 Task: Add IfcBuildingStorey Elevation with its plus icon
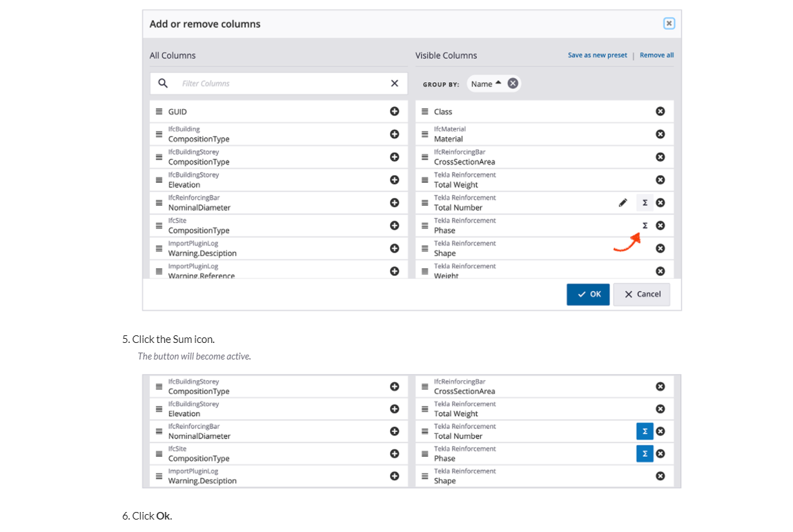click(394, 179)
